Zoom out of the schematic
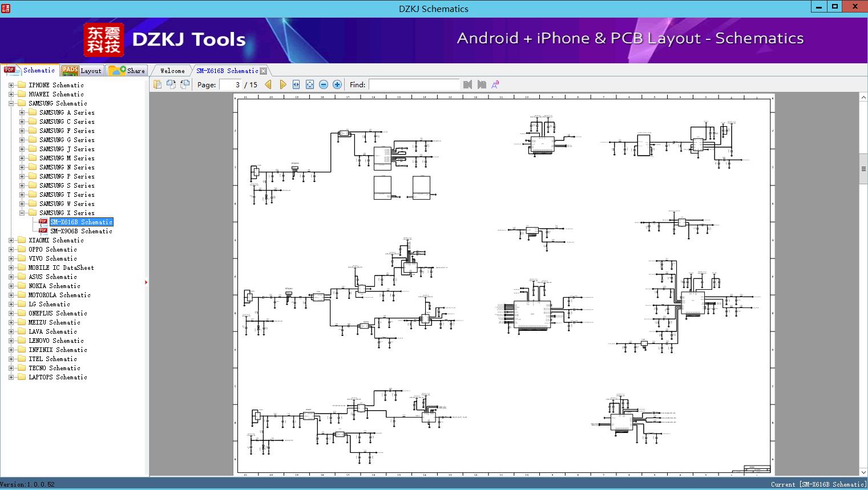 tap(324, 84)
